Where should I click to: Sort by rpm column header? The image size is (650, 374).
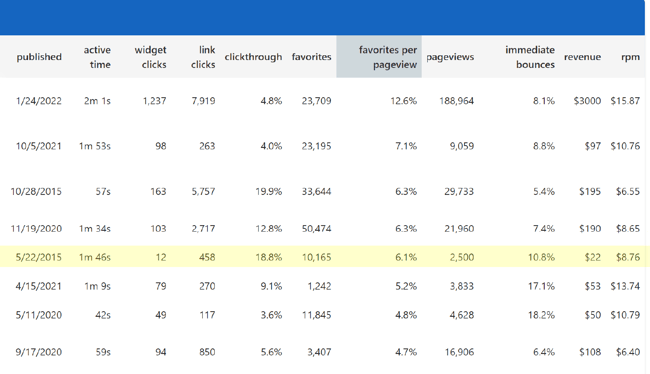(x=630, y=57)
